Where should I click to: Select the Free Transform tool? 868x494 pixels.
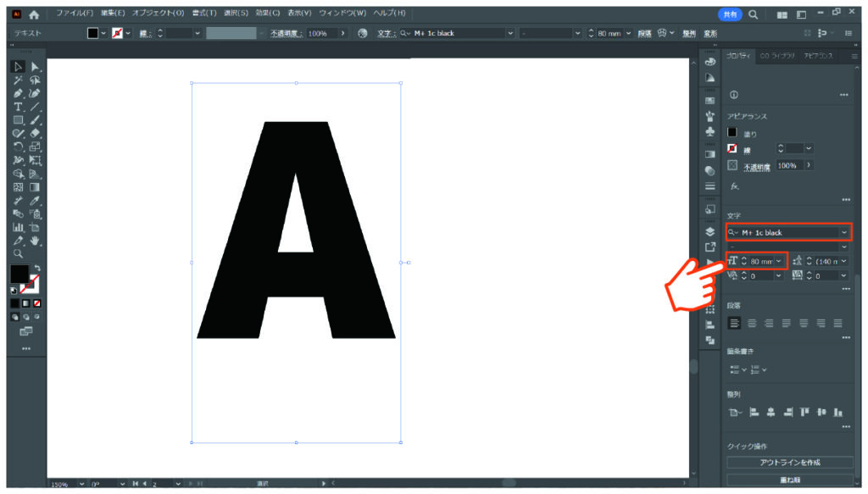(x=35, y=160)
